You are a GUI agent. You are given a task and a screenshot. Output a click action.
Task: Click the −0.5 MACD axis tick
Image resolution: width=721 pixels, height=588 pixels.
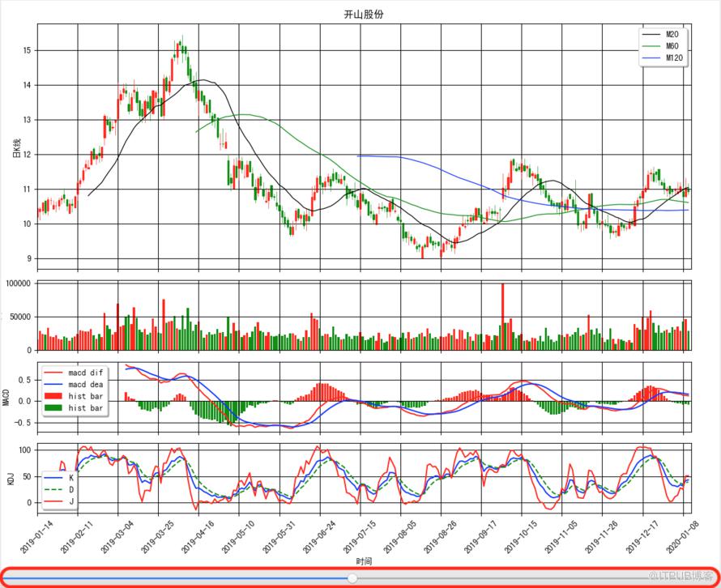tap(23, 423)
